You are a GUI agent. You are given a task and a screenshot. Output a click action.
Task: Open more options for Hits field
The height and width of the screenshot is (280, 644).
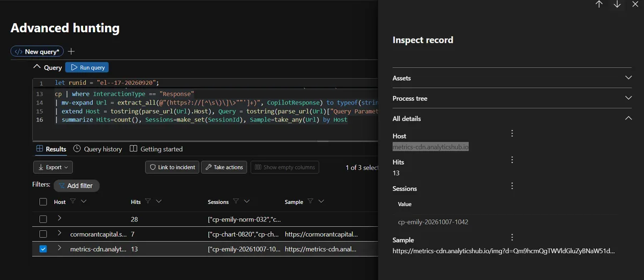(x=512, y=160)
